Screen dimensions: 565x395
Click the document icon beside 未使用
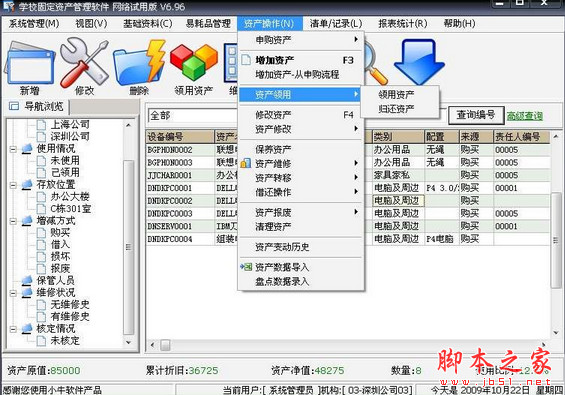[41, 160]
